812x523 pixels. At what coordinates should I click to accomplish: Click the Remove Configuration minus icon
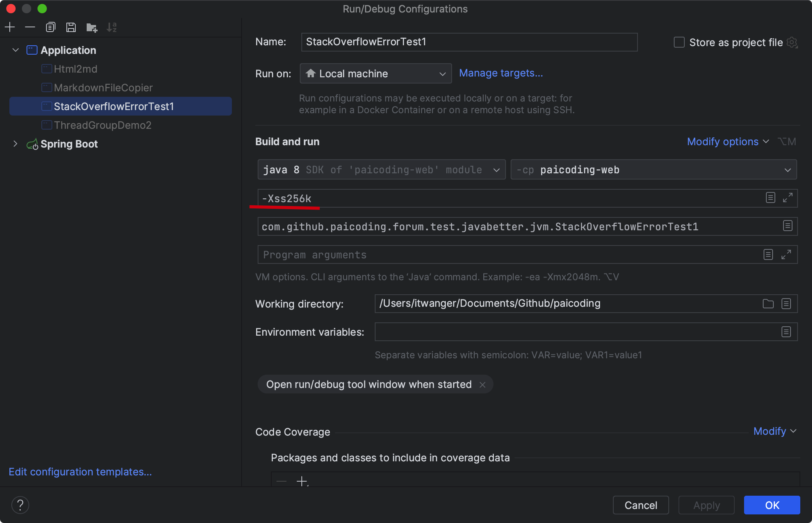point(30,27)
